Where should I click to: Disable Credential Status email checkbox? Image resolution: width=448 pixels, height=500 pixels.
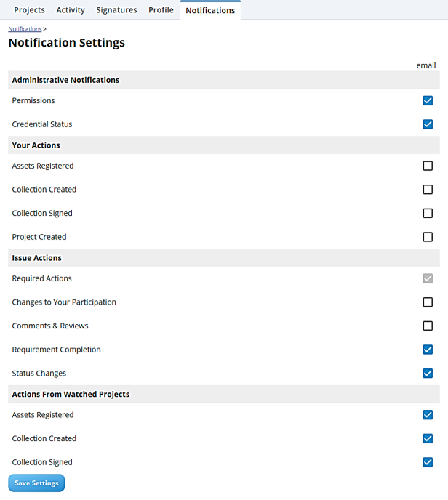pos(428,124)
